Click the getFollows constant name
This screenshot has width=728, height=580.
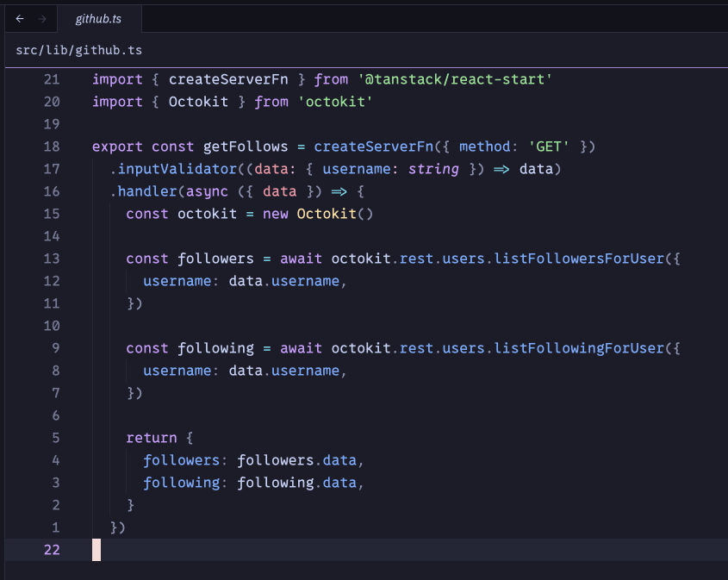click(x=246, y=147)
